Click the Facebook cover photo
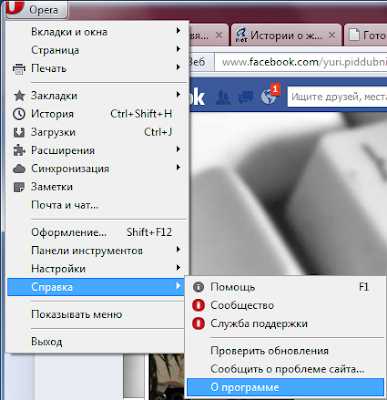Viewport: 387px width, 400px height. [288, 193]
